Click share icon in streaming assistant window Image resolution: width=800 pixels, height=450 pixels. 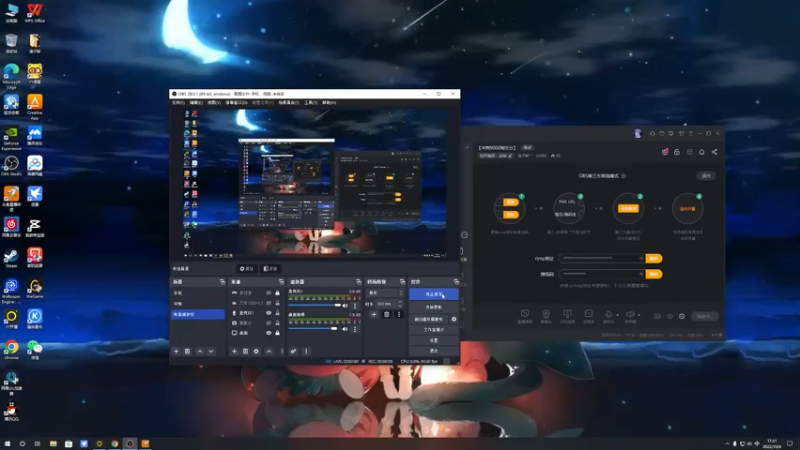coord(714,152)
